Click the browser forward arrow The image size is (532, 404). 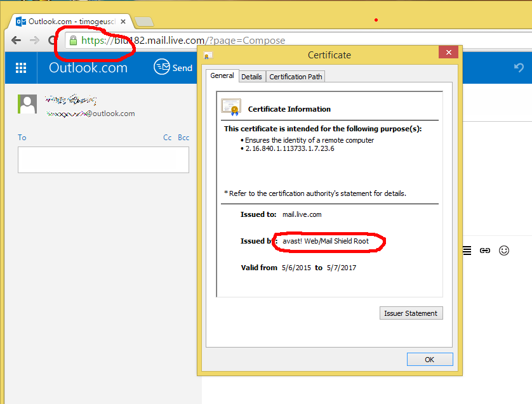pyautogui.click(x=34, y=41)
